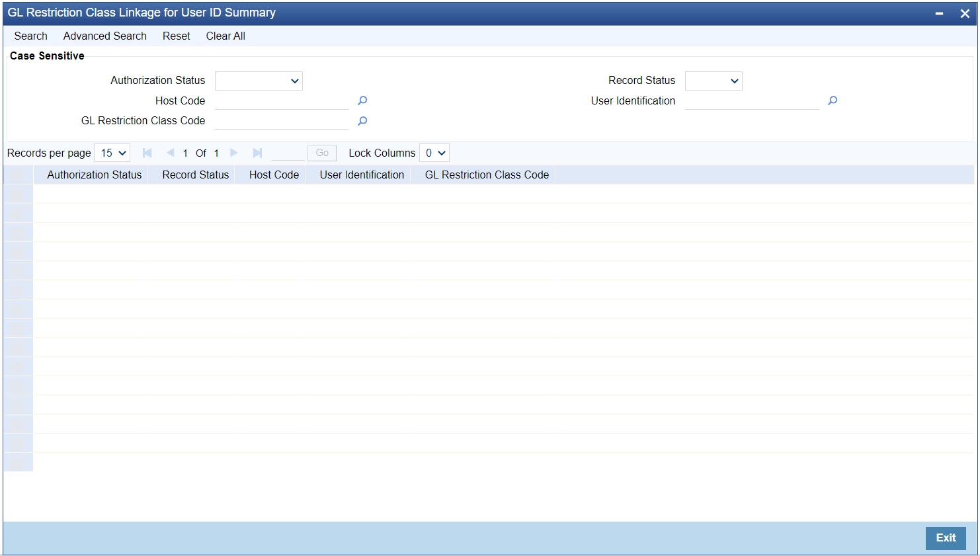The height and width of the screenshot is (556, 980).
Task: Open GL Restriction Class Code lookup icon
Action: click(362, 121)
